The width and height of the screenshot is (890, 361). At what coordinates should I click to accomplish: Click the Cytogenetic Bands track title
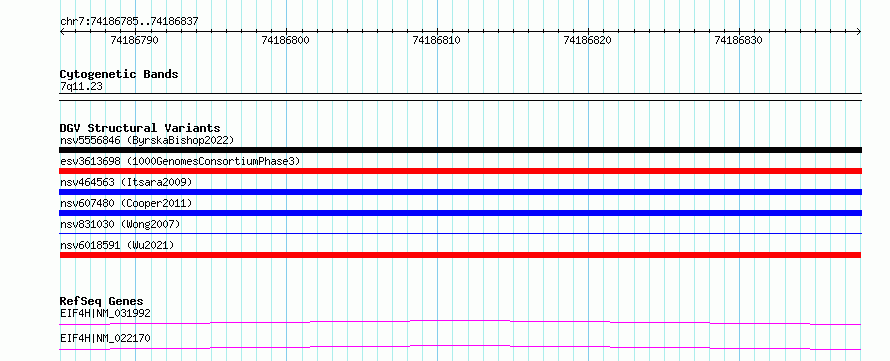[x=119, y=74]
